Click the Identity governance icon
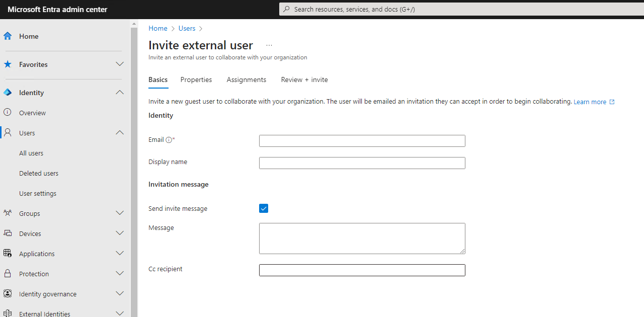The height and width of the screenshot is (317, 644). [8, 294]
